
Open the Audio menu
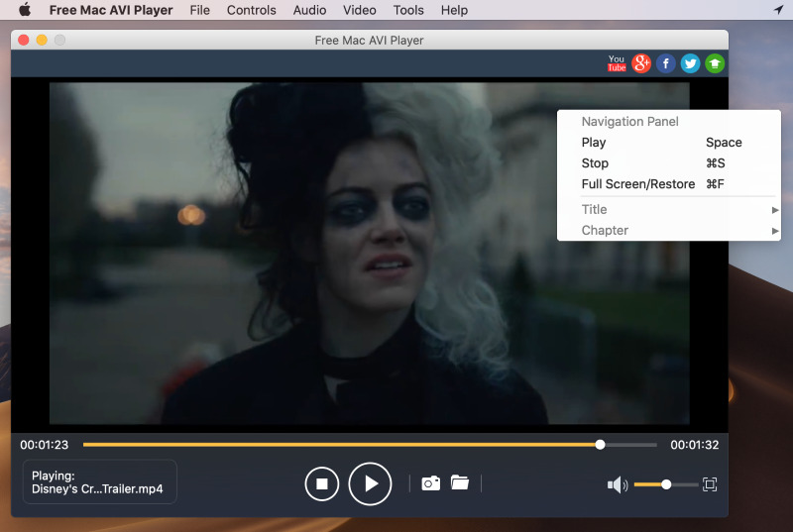point(309,10)
